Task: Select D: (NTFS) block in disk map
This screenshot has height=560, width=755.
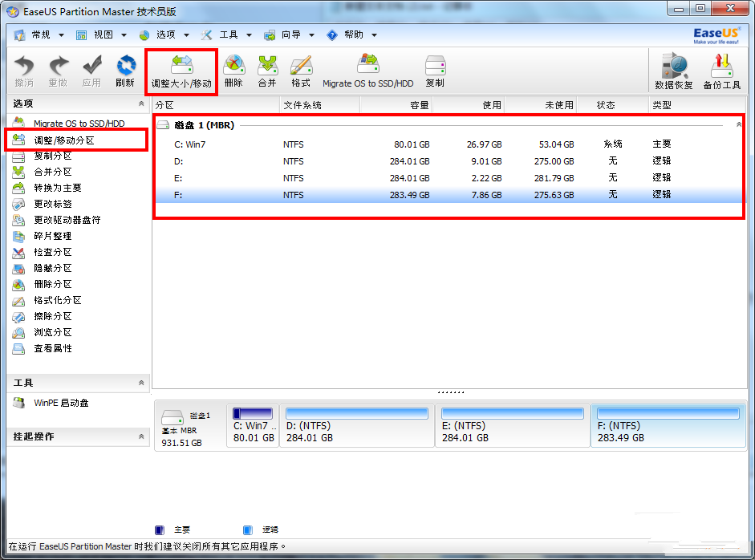Action: pos(357,426)
